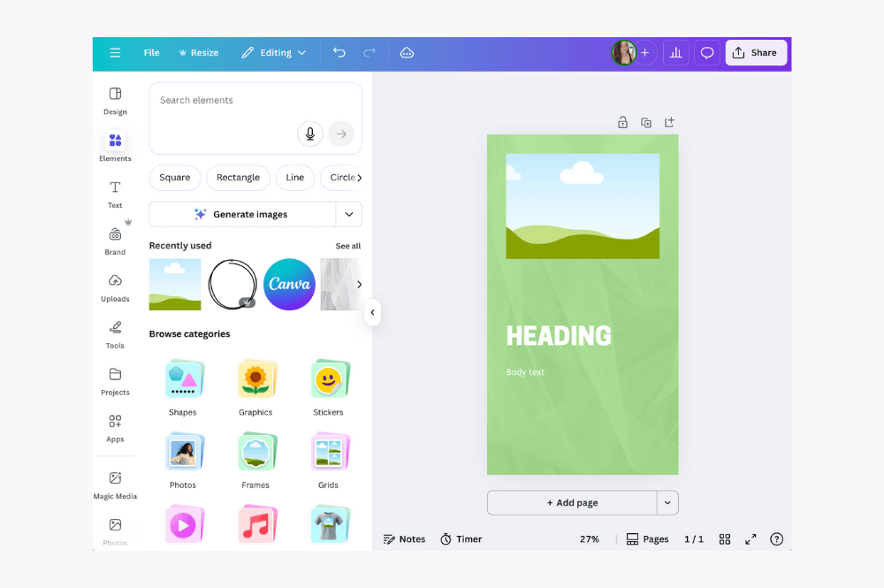
Task: Expand the Generate images dropdown arrow
Action: [x=349, y=215]
